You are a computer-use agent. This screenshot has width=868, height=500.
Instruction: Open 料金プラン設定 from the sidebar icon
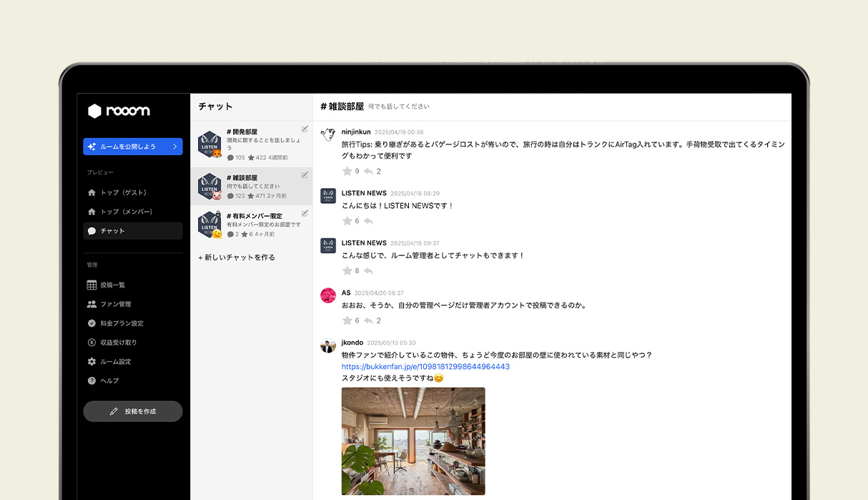point(91,323)
